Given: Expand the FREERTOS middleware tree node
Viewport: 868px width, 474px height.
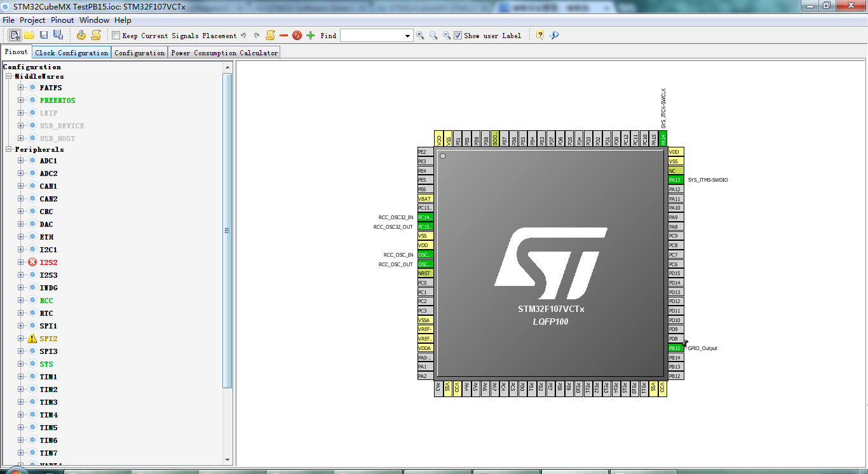Looking at the screenshot, I should click(x=20, y=100).
